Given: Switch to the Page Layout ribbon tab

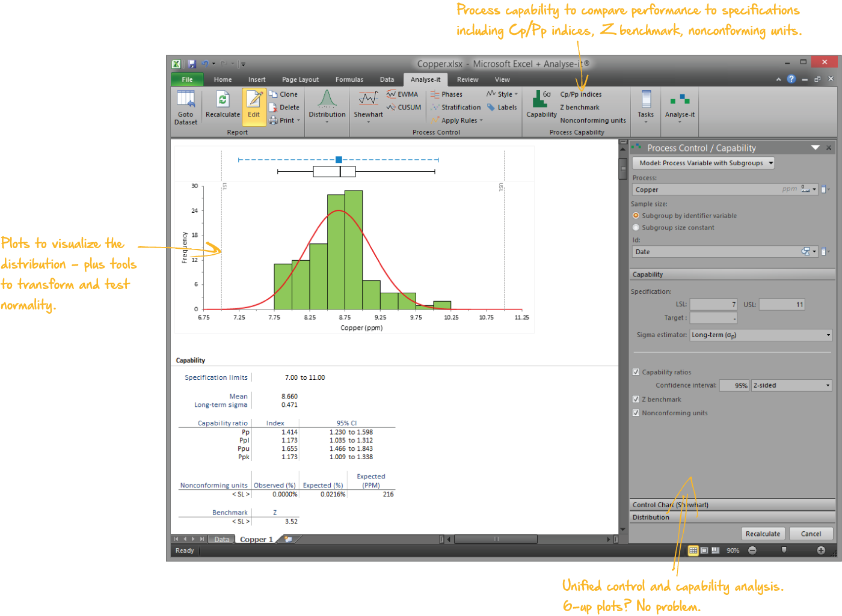Looking at the screenshot, I should [300, 79].
